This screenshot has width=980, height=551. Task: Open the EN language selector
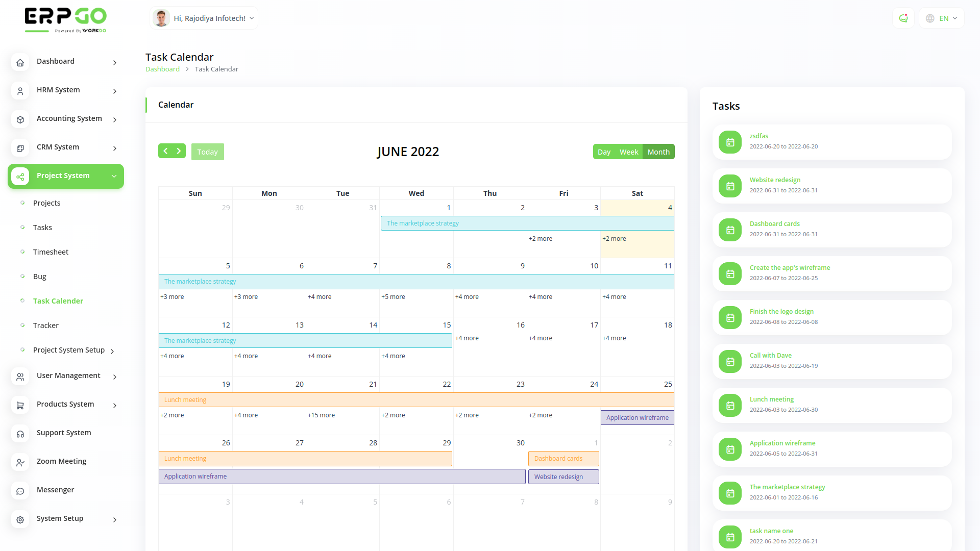point(941,18)
